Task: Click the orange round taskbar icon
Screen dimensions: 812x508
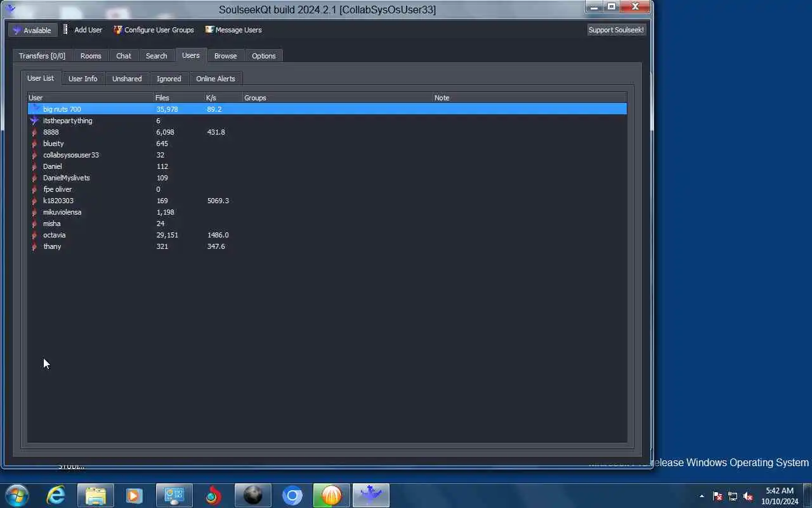Action: click(x=332, y=495)
